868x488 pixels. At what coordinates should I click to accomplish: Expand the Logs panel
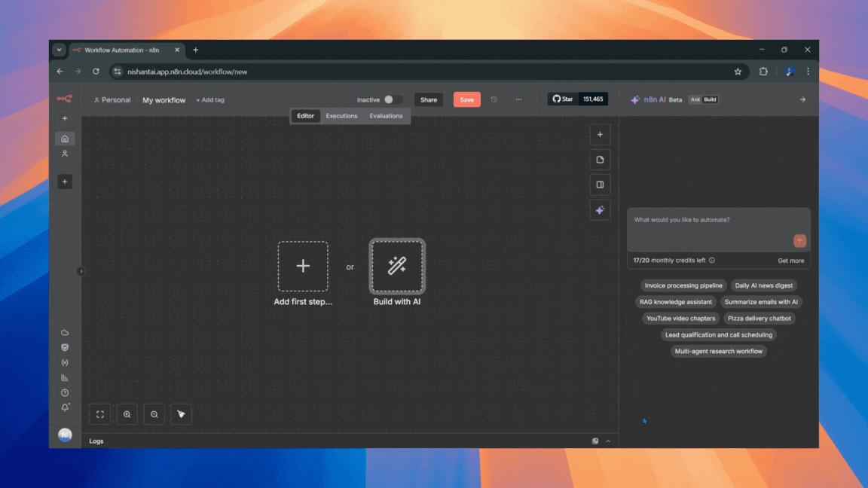607,441
